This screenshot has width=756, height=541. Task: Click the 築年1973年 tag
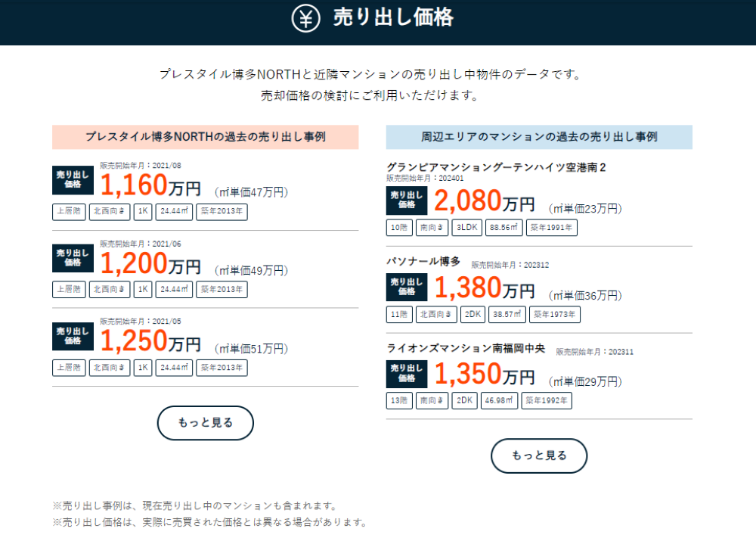pos(555,315)
